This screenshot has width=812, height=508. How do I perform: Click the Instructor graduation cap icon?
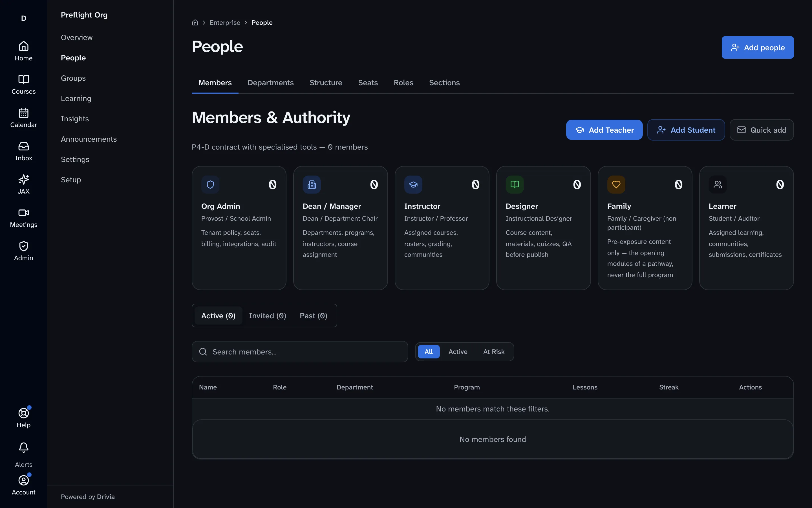tap(413, 185)
